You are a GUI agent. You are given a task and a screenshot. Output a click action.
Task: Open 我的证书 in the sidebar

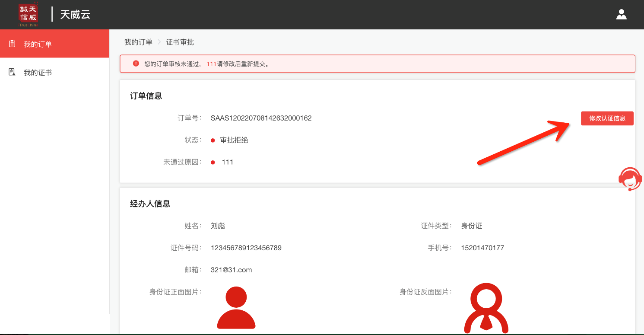click(38, 73)
